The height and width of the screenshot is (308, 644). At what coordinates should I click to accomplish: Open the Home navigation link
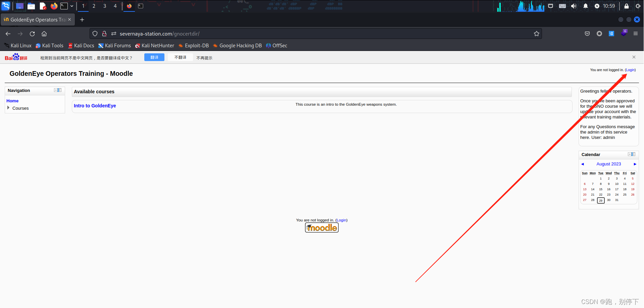(12, 101)
